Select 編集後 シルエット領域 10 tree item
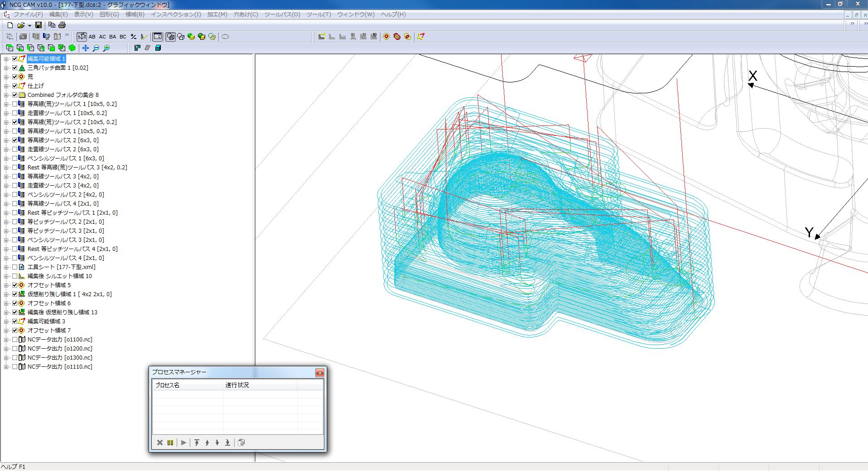Image resolution: width=868 pixels, height=471 pixels. point(60,276)
